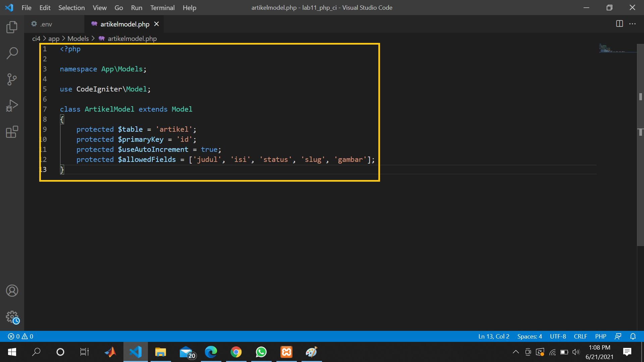The height and width of the screenshot is (362, 644).
Task: Open the volume control from the system tray
Action: [x=576, y=352]
